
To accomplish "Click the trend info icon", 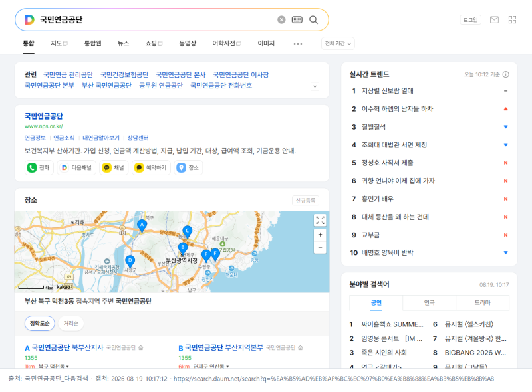I will (505, 74).
